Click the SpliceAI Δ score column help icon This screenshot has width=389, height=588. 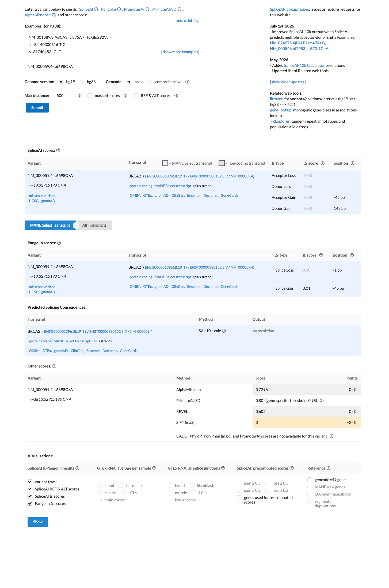click(x=323, y=163)
